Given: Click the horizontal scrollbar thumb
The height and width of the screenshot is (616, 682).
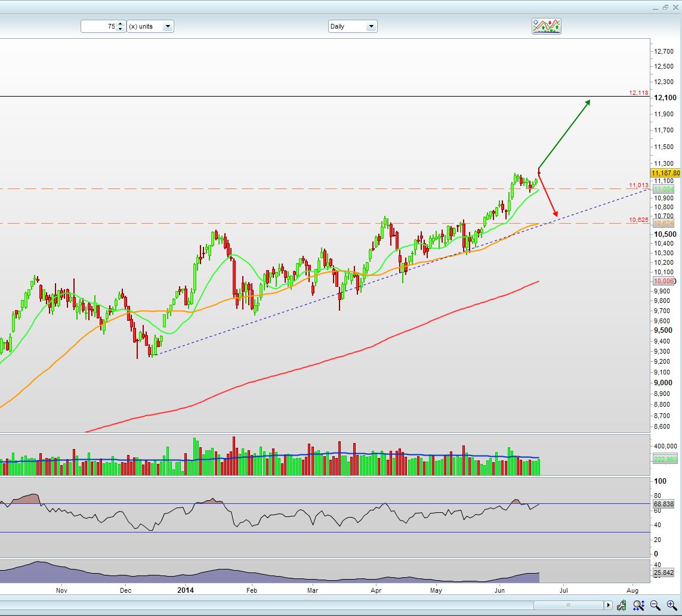Looking at the screenshot, I should (568, 605).
